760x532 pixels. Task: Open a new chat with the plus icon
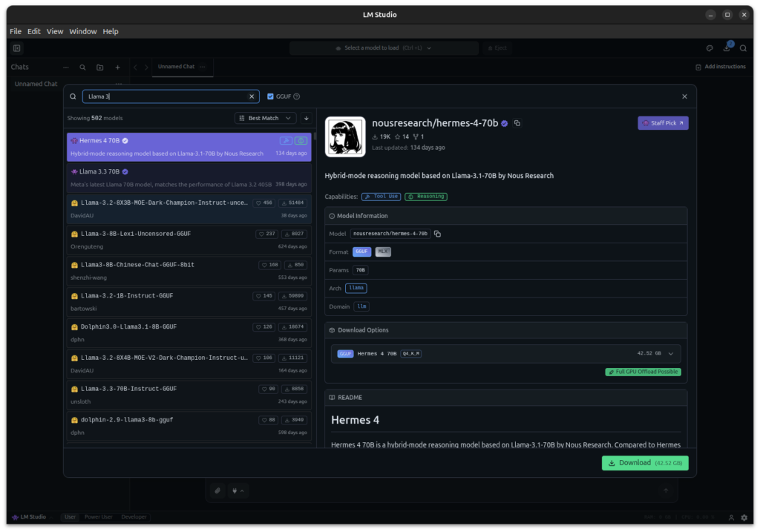pyautogui.click(x=117, y=67)
